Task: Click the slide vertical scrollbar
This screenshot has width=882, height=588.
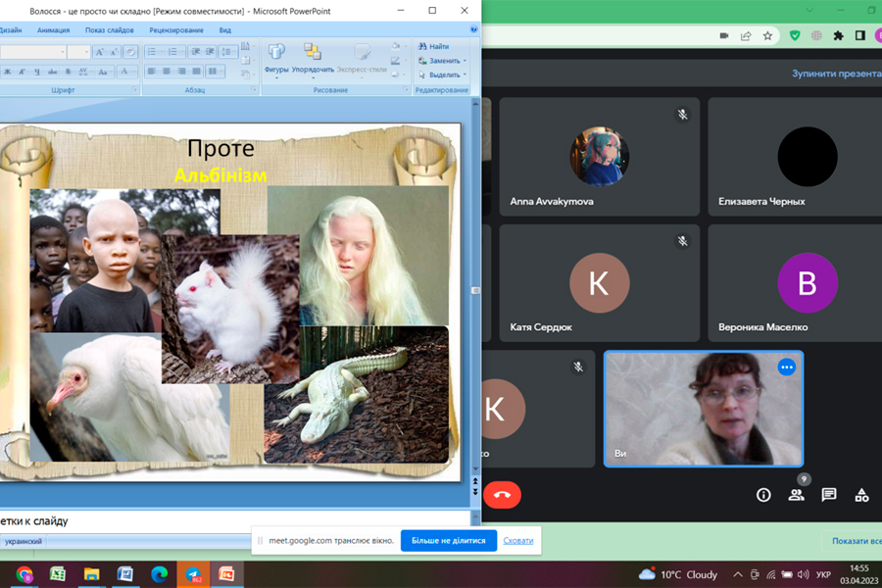Action: 475,287
